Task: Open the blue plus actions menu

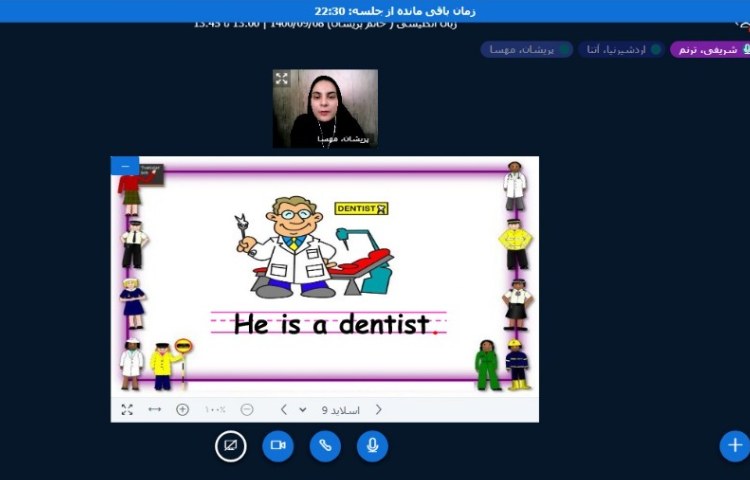Action: pyautogui.click(x=734, y=445)
